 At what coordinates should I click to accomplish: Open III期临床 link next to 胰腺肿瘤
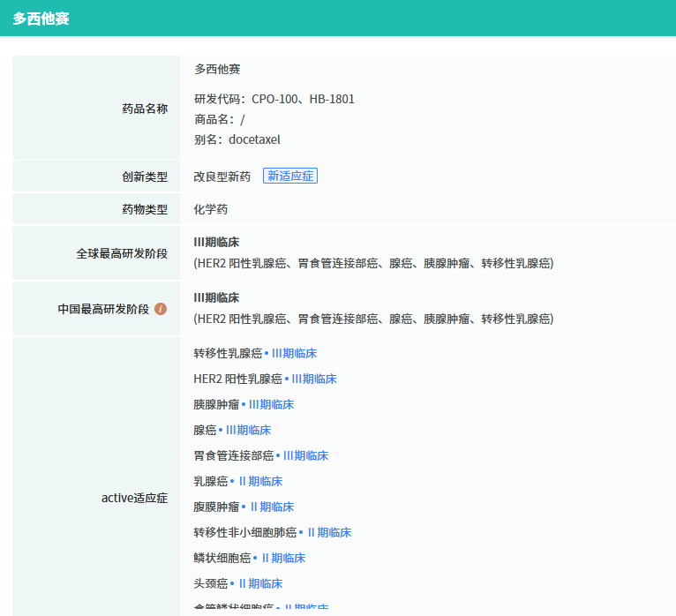271,404
